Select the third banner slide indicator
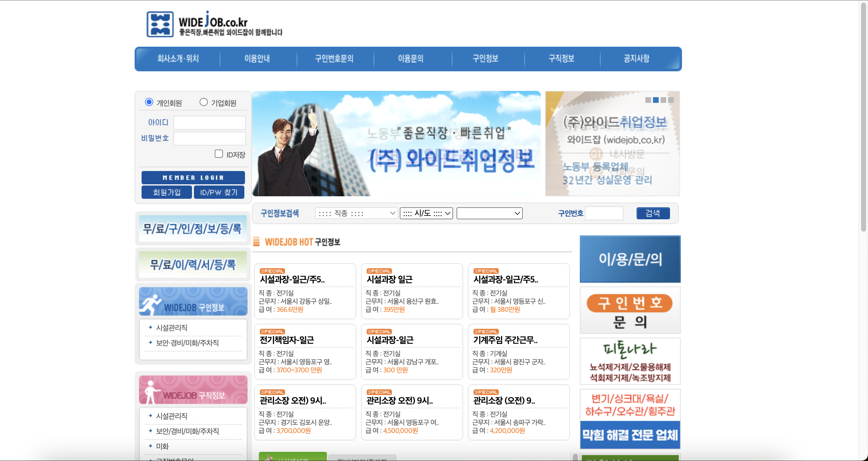 pos(663,100)
